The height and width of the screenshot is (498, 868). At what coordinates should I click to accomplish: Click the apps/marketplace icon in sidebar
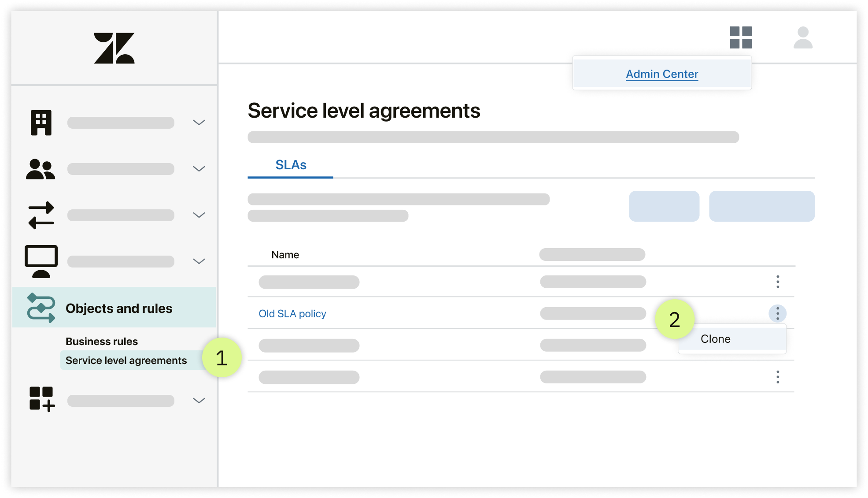click(40, 399)
